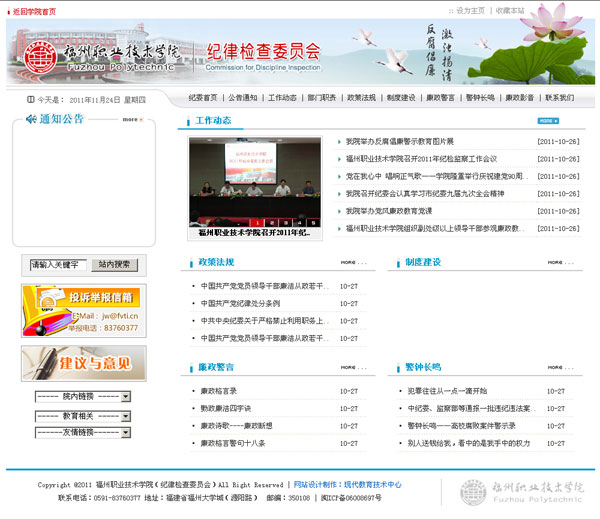Image resolution: width=600 pixels, height=519 pixels.
Task: Click the 投诉举报信箱 mailbox banner
Action: [81, 309]
